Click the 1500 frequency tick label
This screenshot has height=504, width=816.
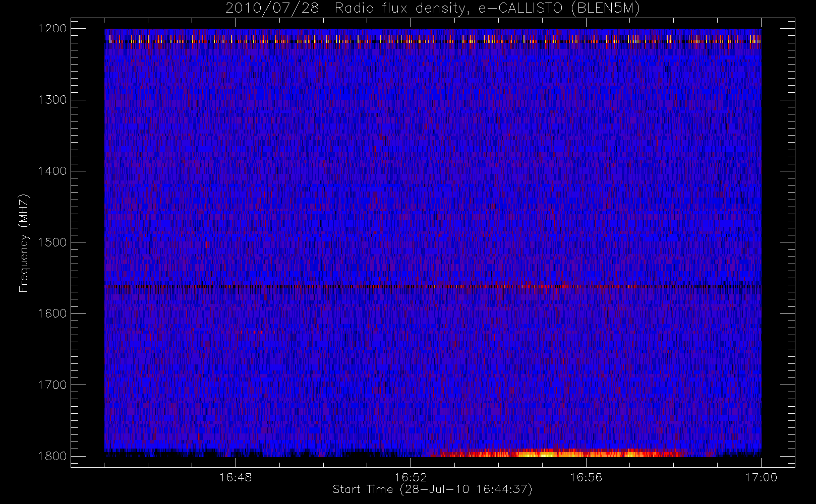(52, 242)
